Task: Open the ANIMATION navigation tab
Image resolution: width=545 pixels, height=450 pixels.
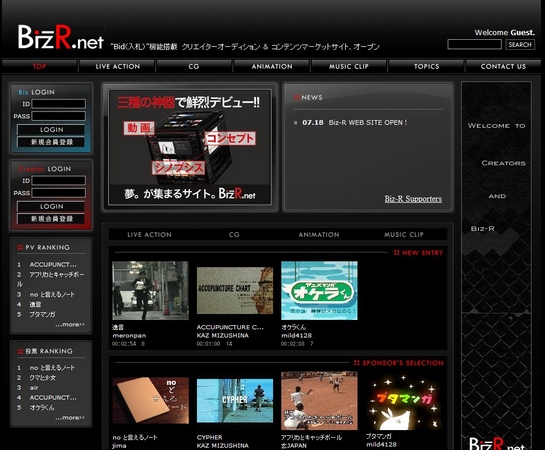Action: click(x=272, y=66)
